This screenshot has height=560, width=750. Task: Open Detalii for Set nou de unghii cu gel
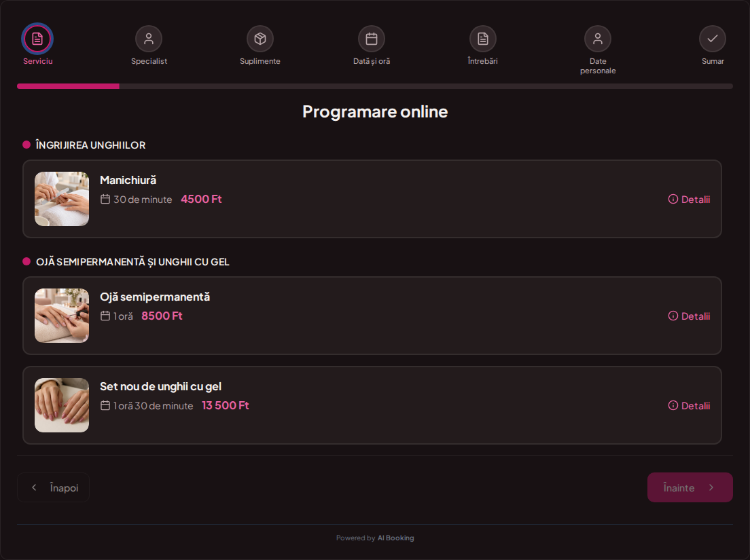click(x=690, y=406)
